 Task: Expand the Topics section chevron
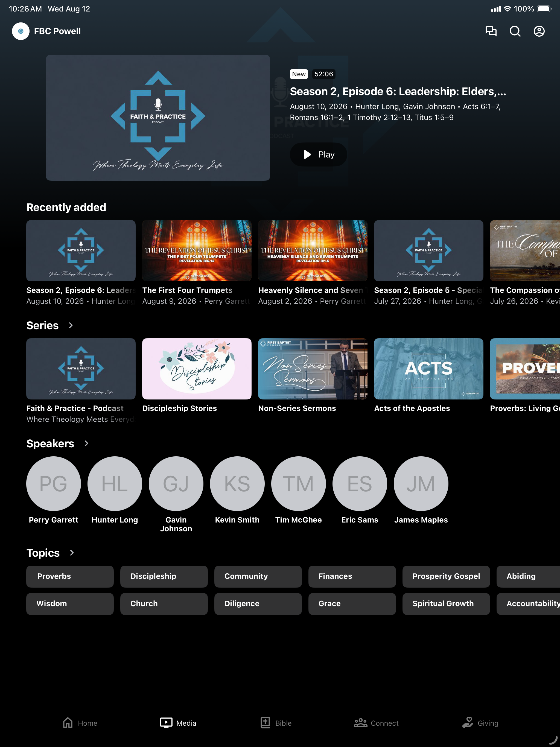coord(72,553)
